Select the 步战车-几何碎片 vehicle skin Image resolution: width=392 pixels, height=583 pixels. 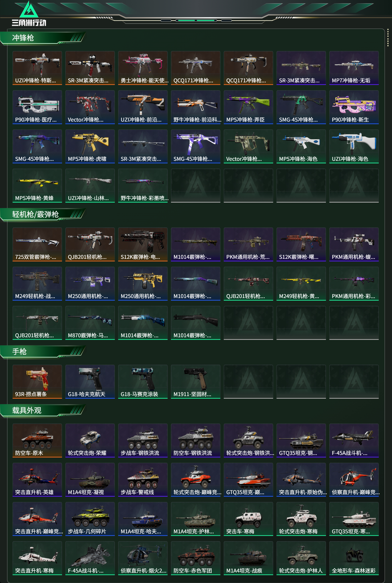pyautogui.click(x=90, y=519)
